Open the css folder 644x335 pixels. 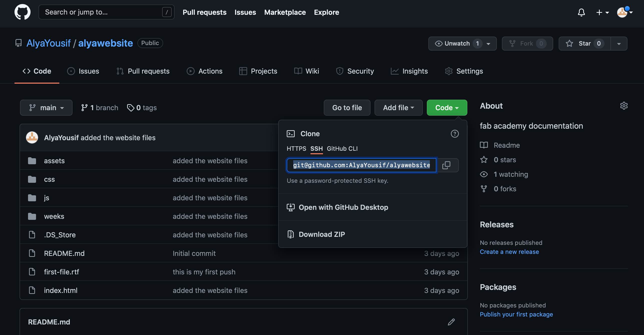click(49, 179)
